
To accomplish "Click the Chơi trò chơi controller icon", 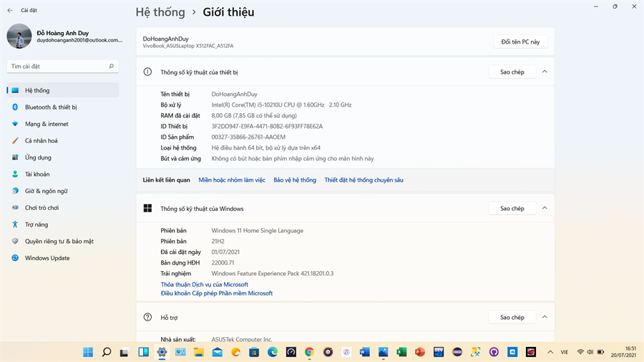I will 15,207.
